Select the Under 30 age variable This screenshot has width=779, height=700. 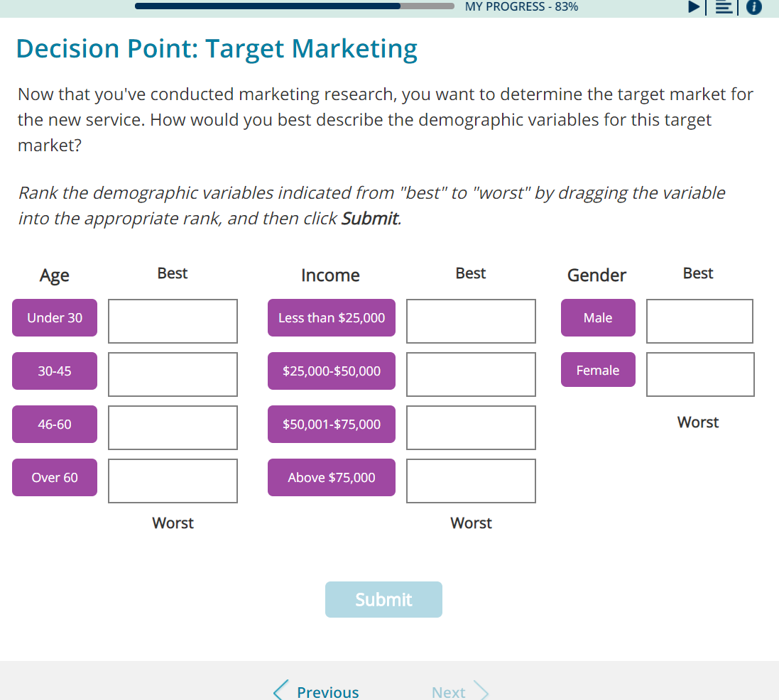[54, 317]
